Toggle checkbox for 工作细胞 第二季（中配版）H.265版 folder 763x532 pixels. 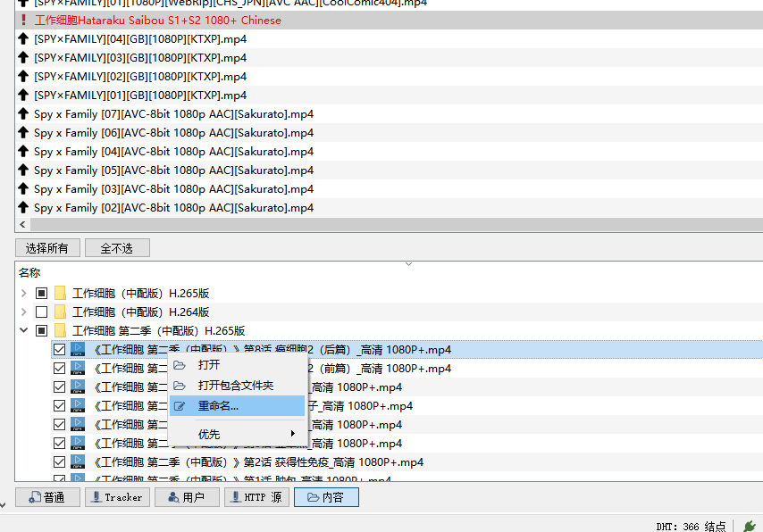tap(41, 330)
